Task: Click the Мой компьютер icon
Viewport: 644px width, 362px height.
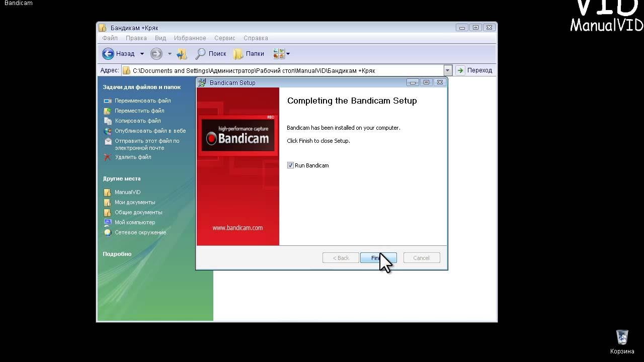Action: (107, 222)
